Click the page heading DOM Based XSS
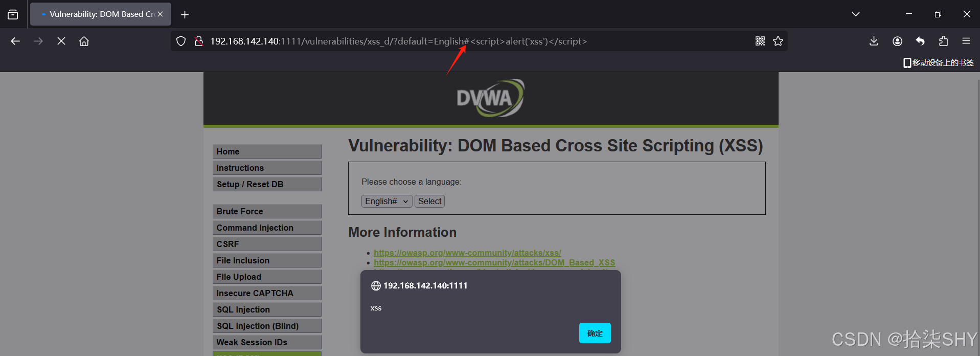This screenshot has height=356, width=980. point(556,146)
